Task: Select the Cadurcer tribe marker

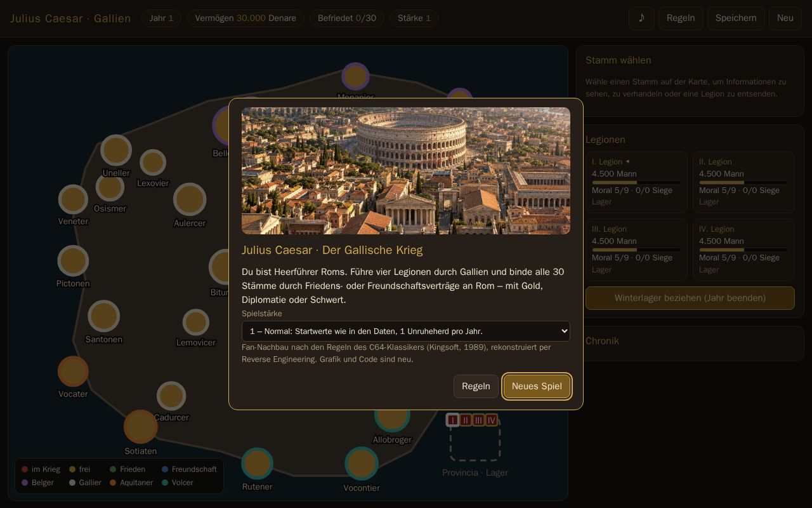Action: point(171,396)
